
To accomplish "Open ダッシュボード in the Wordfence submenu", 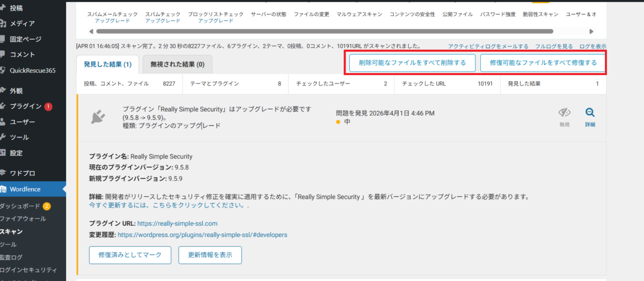I will (x=20, y=206).
